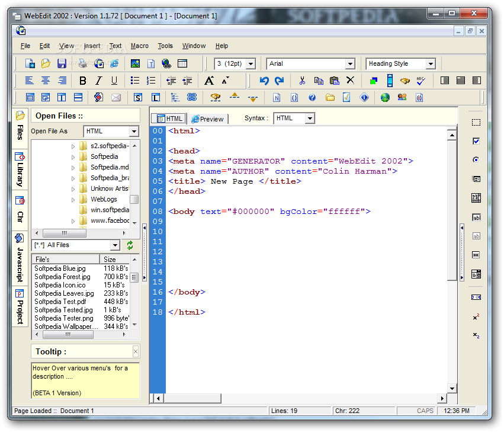Select Softpedia Icon.ico in file list

click(x=60, y=285)
